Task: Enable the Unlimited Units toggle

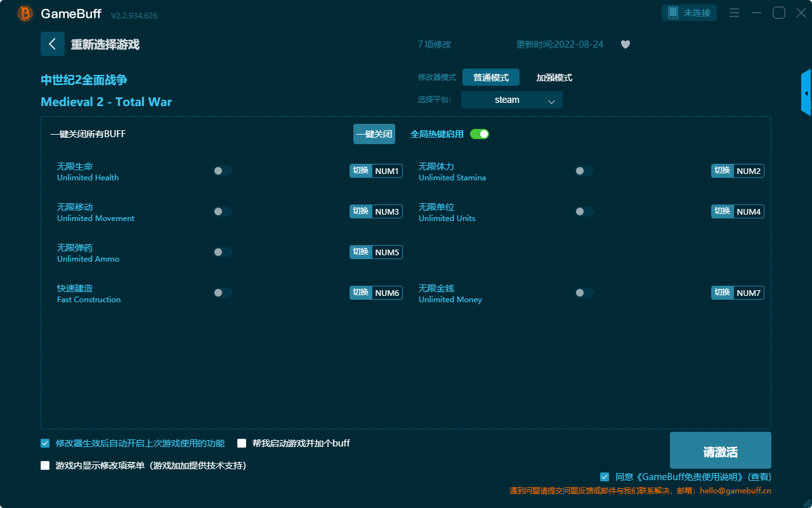Action: 584,211
